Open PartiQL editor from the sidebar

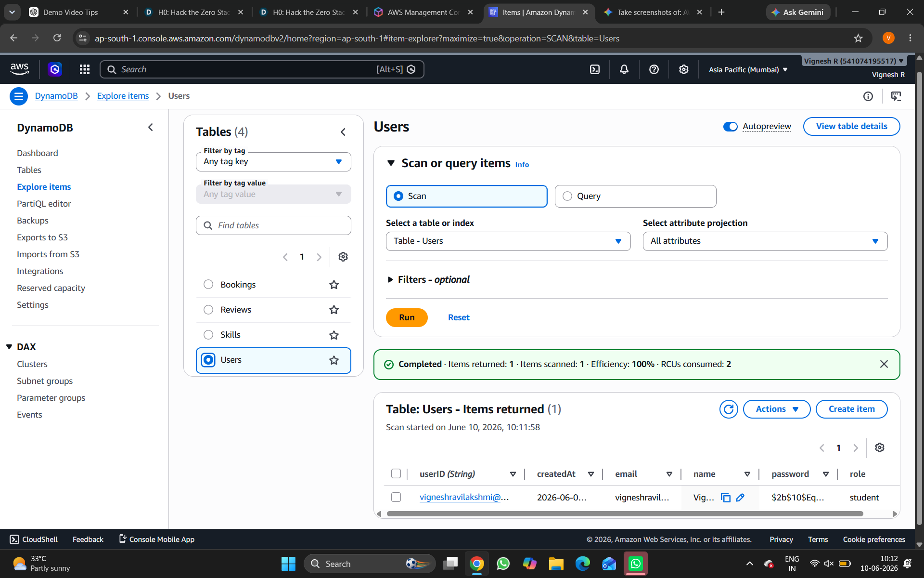(44, 204)
